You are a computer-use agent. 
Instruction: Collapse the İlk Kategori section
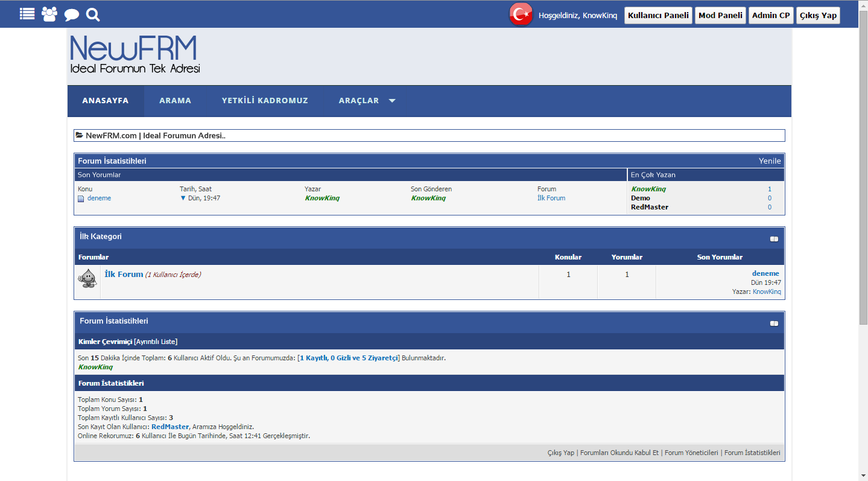[774, 239]
